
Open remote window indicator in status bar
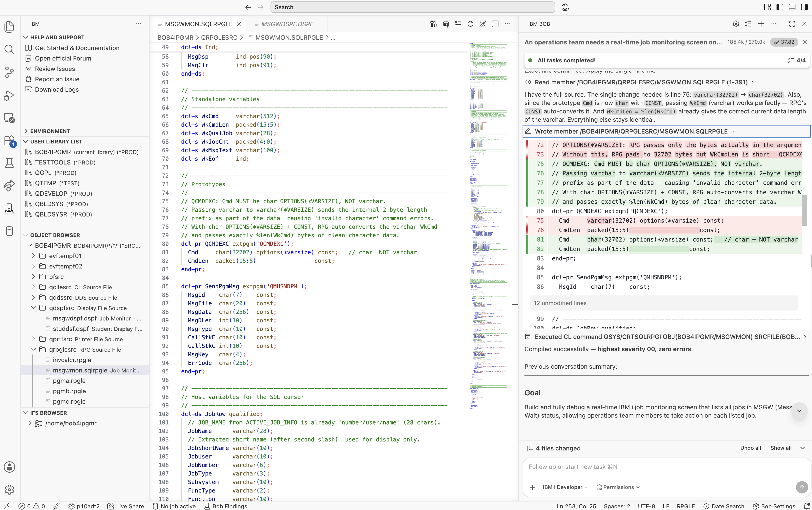click(x=6, y=506)
